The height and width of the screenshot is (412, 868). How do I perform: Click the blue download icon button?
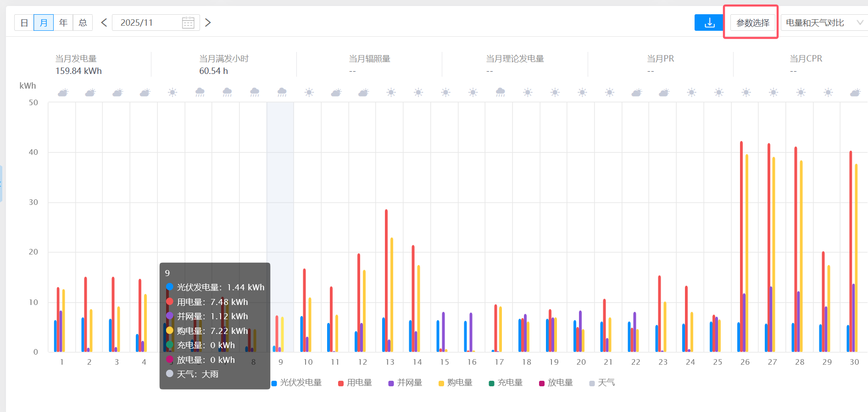(x=709, y=23)
